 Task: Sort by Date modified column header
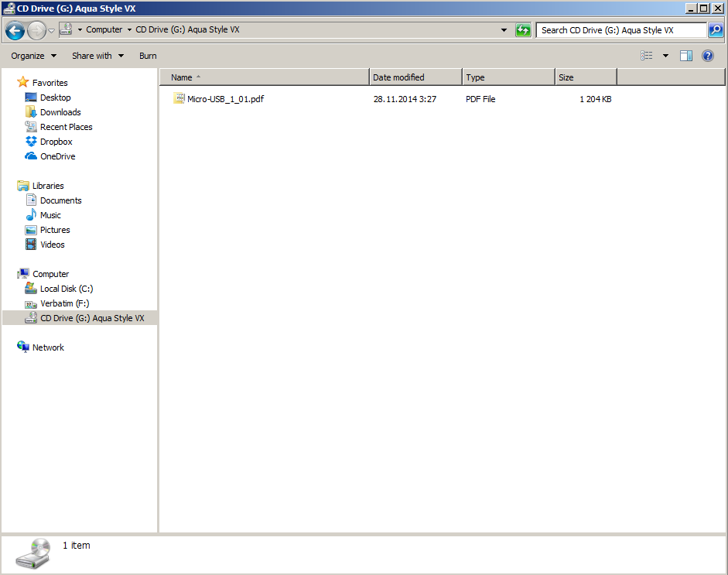tap(416, 77)
